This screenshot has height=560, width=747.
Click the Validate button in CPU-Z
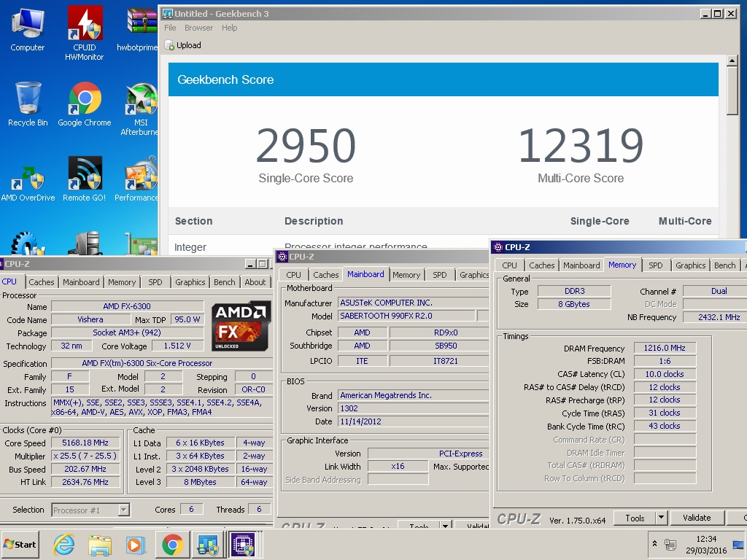click(697, 518)
